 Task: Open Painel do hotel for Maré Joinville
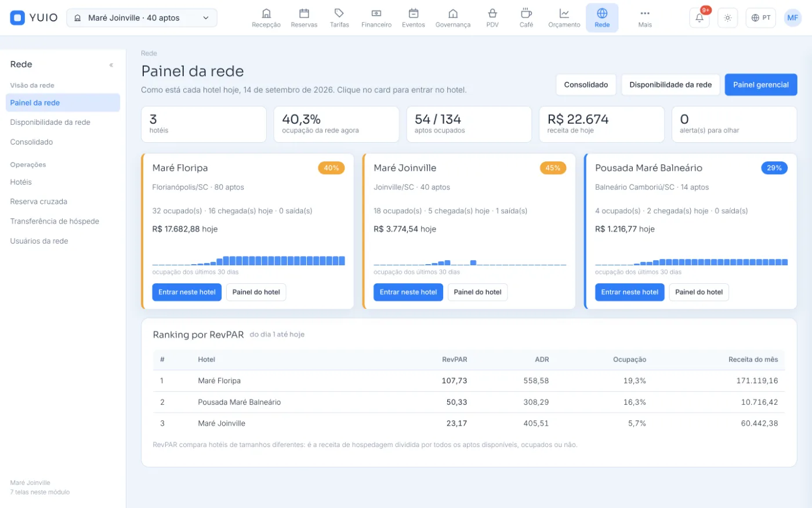coord(478,292)
